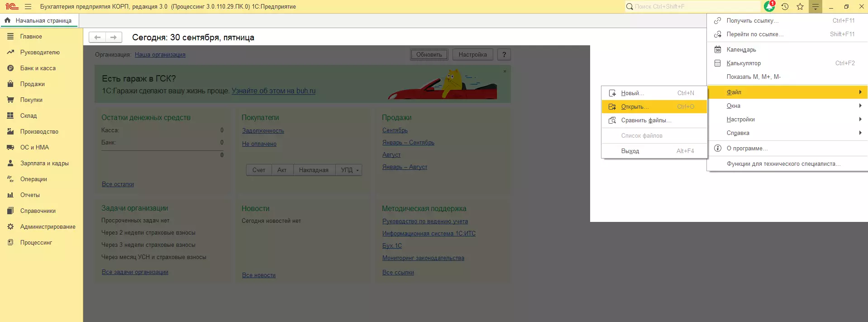Open the Банк и касса section
Image resolution: width=868 pixels, height=322 pixels.
click(x=38, y=68)
